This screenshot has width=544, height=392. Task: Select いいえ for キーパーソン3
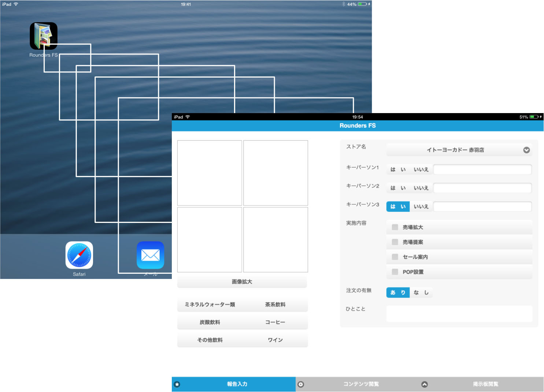tap(421, 206)
